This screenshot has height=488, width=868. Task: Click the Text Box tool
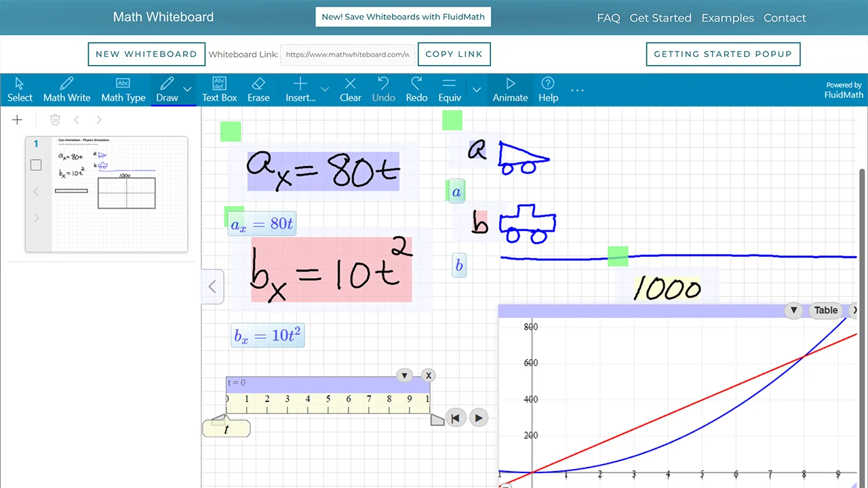click(x=219, y=89)
